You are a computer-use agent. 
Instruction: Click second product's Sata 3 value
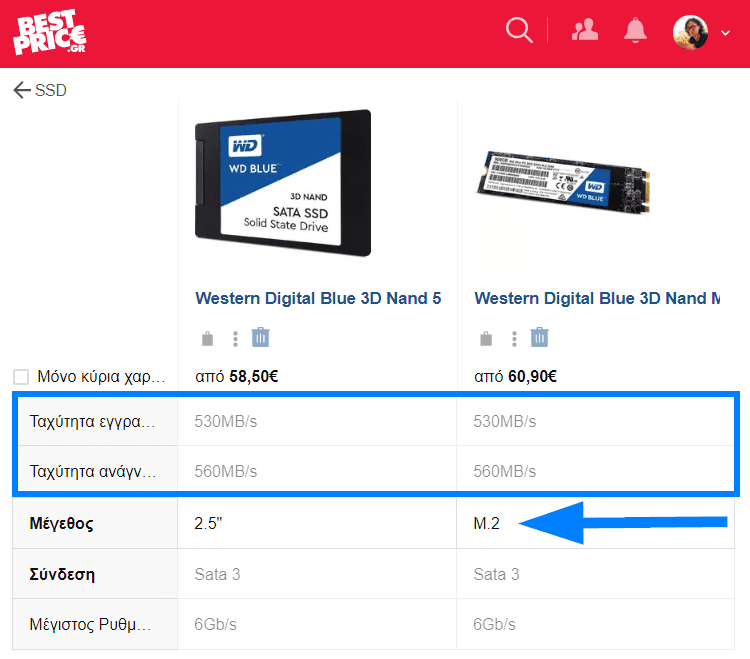(496, 574)
